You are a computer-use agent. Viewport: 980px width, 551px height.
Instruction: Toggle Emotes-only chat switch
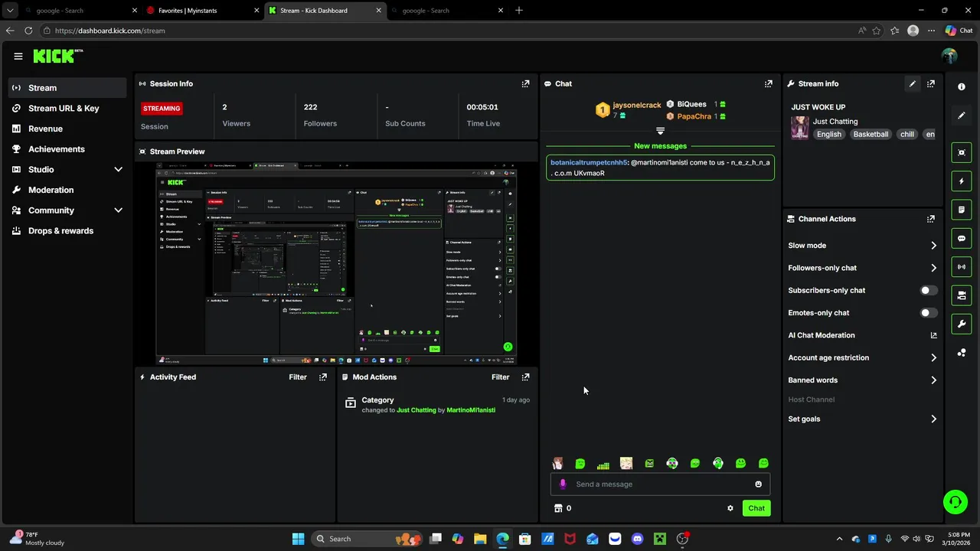[x=927, y=312]
